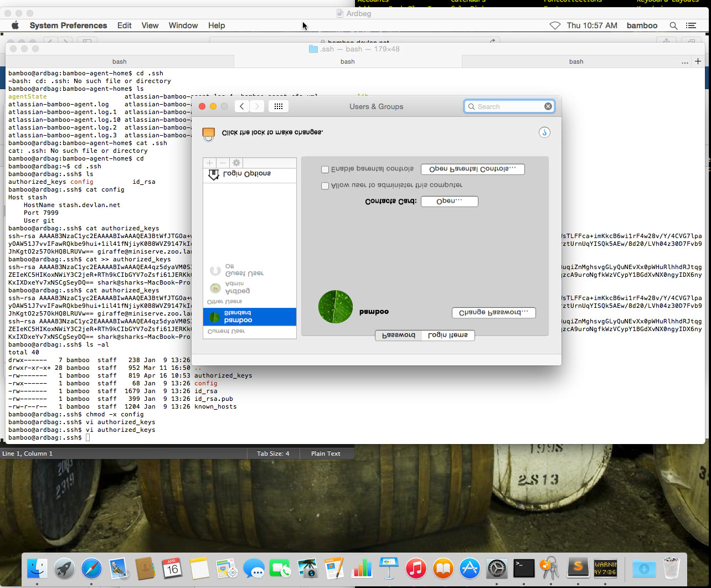Open iBooks from the Dock
711x588 pixels.
(x=443, y=568)
